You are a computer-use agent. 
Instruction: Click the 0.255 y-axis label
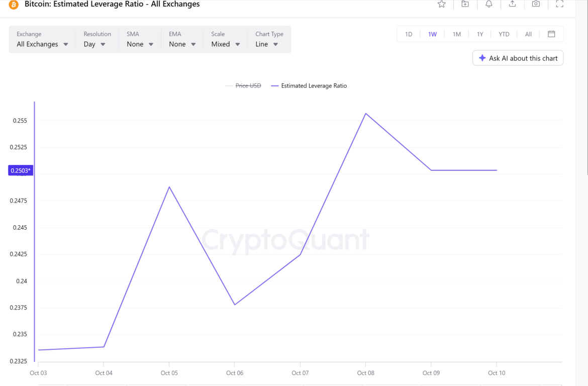20,121
